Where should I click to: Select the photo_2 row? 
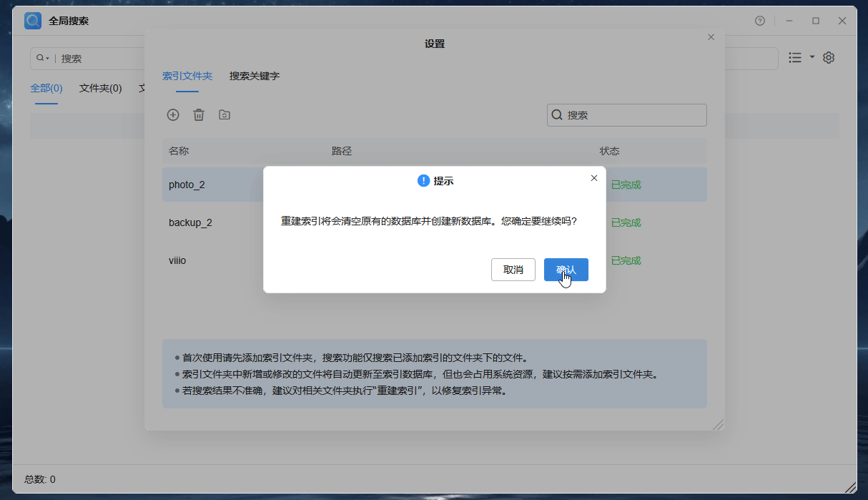click(x=435, y=185)
